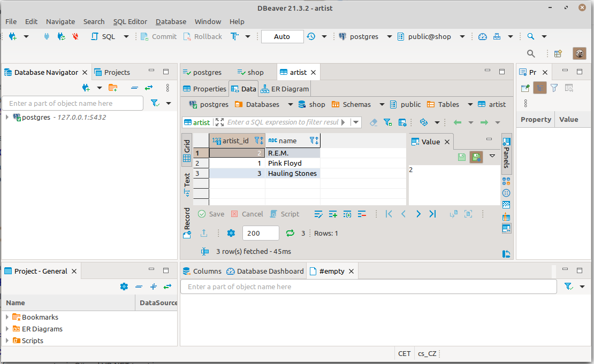Open the SQL editor dropdown arrow
The image size is (594, 364).
126,36
